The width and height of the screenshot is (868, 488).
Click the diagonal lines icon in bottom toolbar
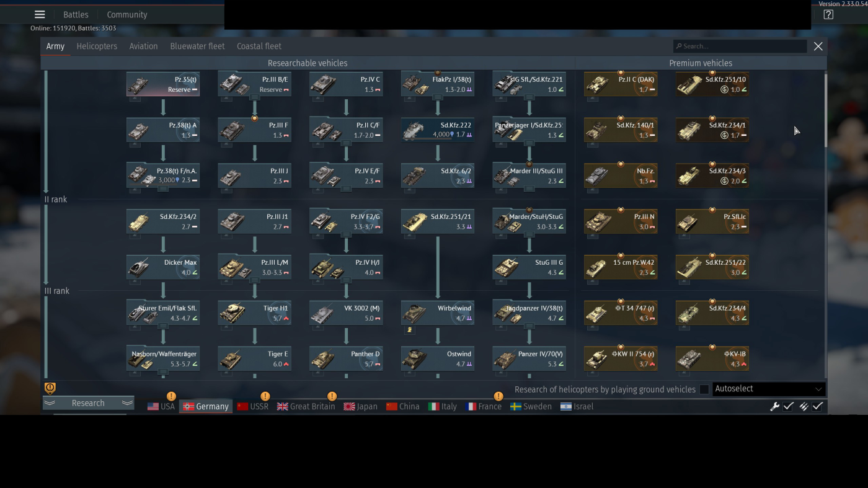click(x=804, y=407)
